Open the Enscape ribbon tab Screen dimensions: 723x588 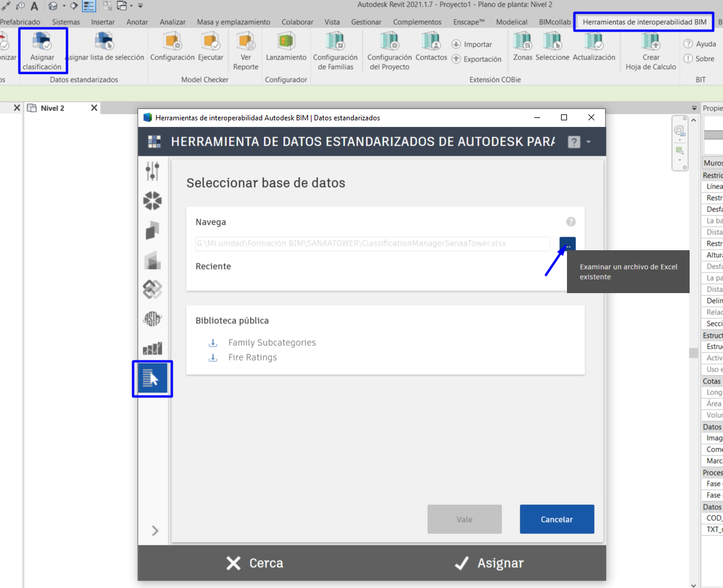pos(469,22)
